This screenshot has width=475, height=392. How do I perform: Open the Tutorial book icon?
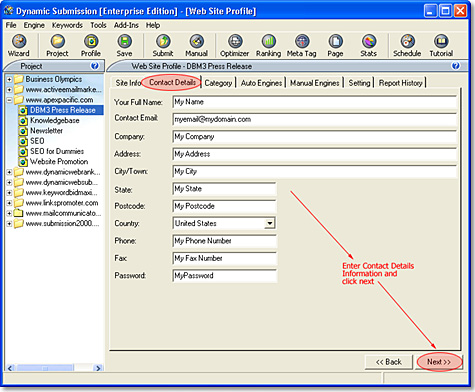[x=441, y=45]
